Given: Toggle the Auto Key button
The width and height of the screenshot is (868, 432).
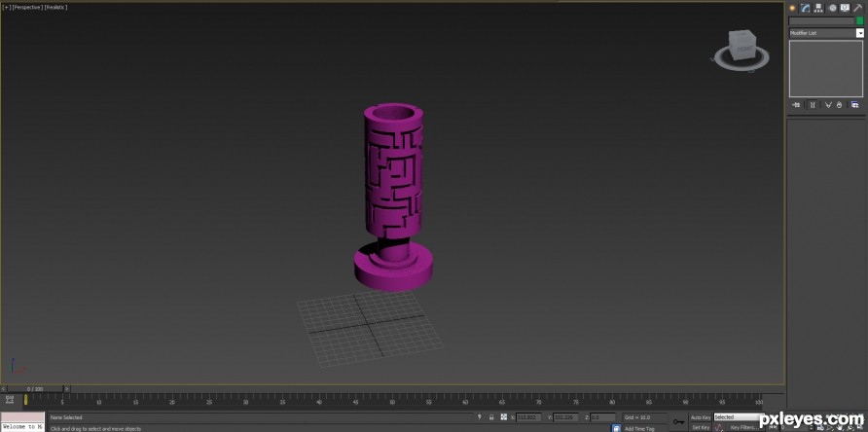Looking at the screenshot, I should [x=701, y=417].
